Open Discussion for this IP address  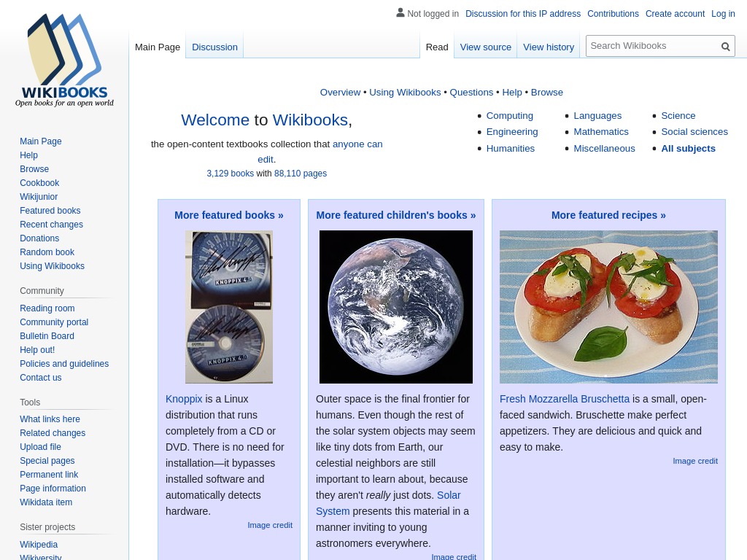pos(522,14)
